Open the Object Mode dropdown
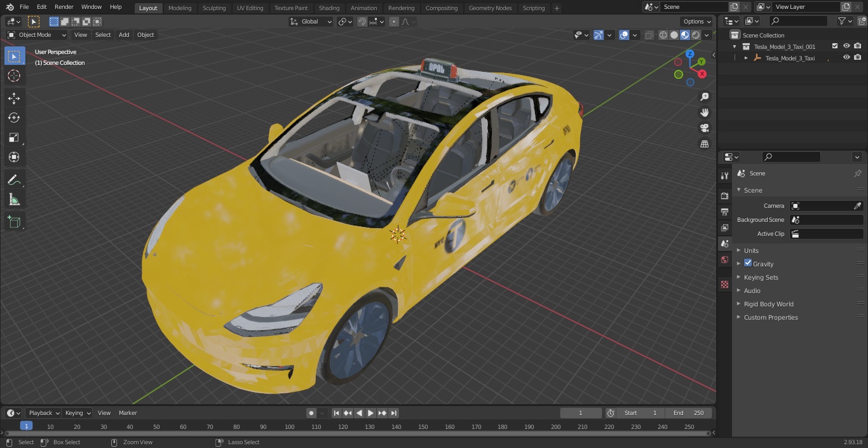Viewport: 868px width, 448px height. click(37, 35)
